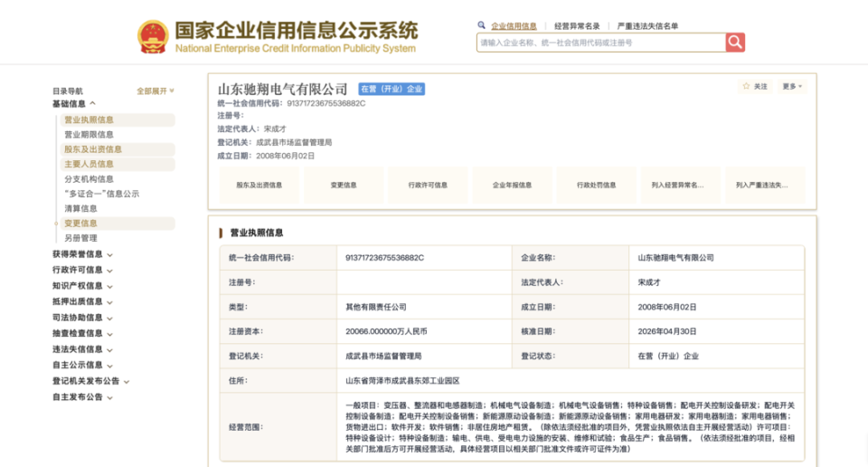Viewport: 868px width, 467px height.
Task: Open 另册管理 in the sidebar
Action: point(80,238)
